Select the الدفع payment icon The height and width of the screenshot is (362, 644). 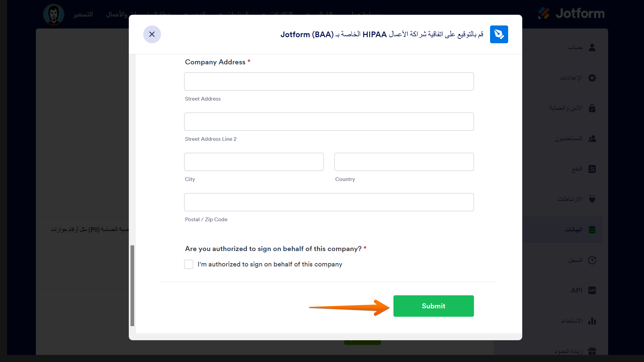[592, 169]
